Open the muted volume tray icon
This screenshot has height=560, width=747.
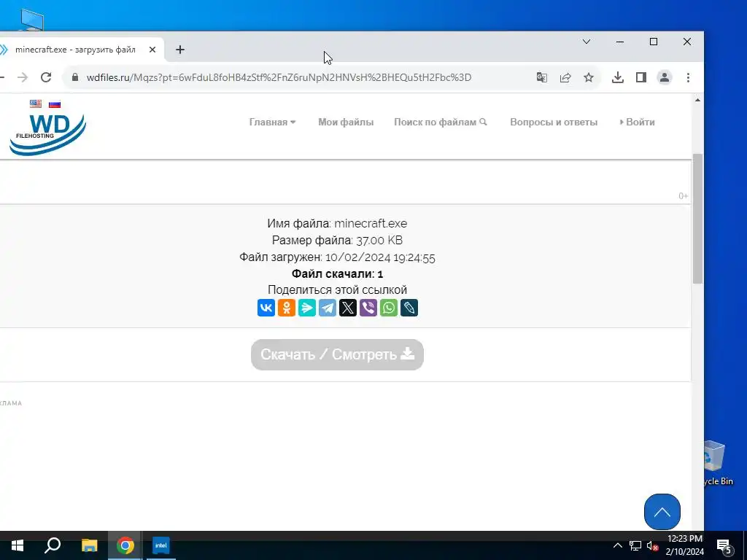(x=652, y=545)
